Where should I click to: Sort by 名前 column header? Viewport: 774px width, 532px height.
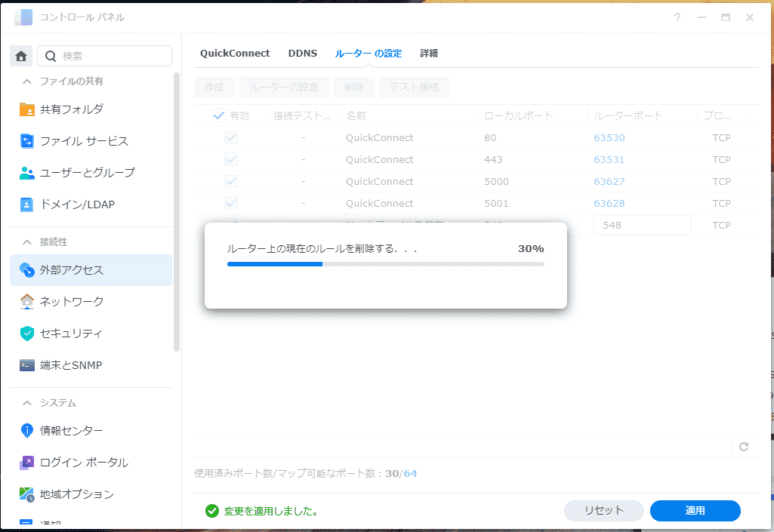click(409, 115)
